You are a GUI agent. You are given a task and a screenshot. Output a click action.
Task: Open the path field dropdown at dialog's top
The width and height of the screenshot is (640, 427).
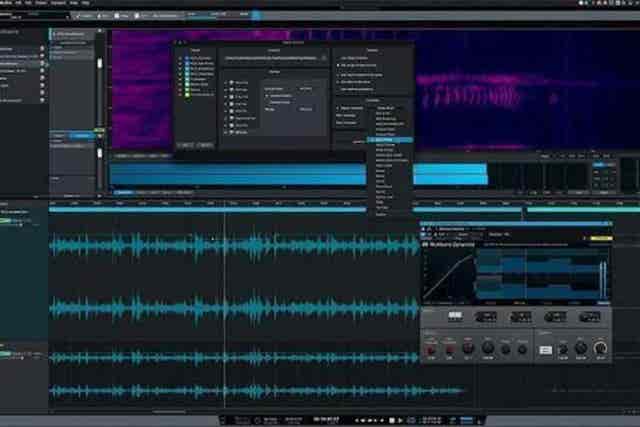pos(325,59)
